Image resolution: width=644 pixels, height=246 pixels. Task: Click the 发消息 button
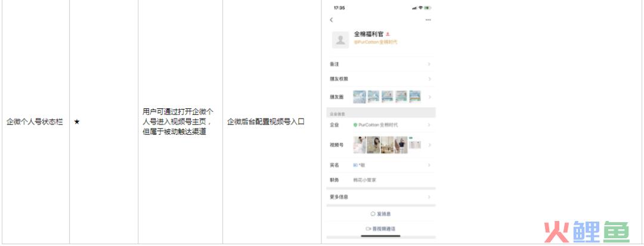pyautogui.click(x=380, y=214)
